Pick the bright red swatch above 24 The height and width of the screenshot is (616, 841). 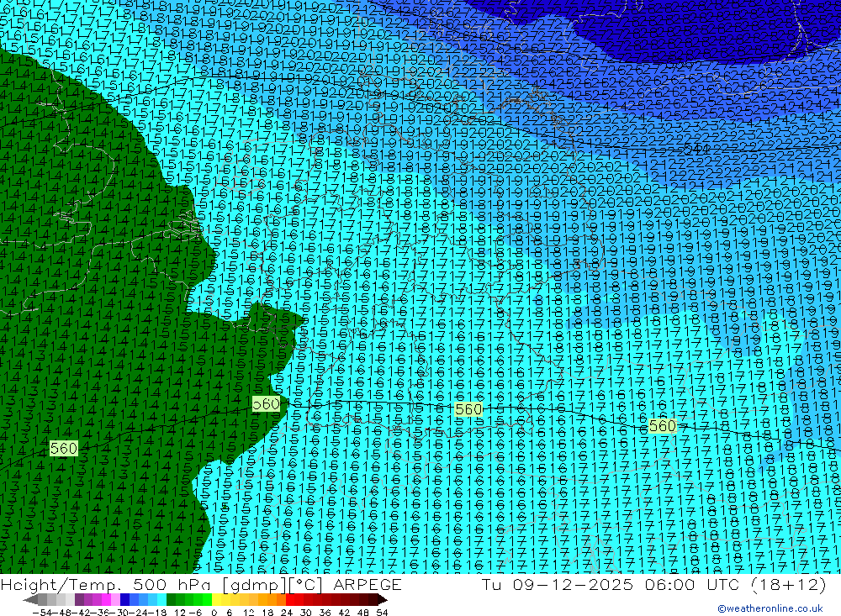coord(292,599)
